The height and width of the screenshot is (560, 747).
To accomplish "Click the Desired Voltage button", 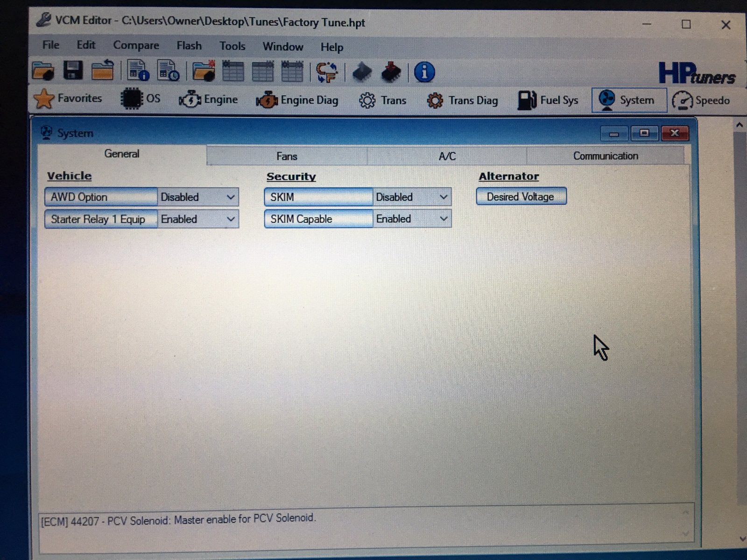I will 521,197.
